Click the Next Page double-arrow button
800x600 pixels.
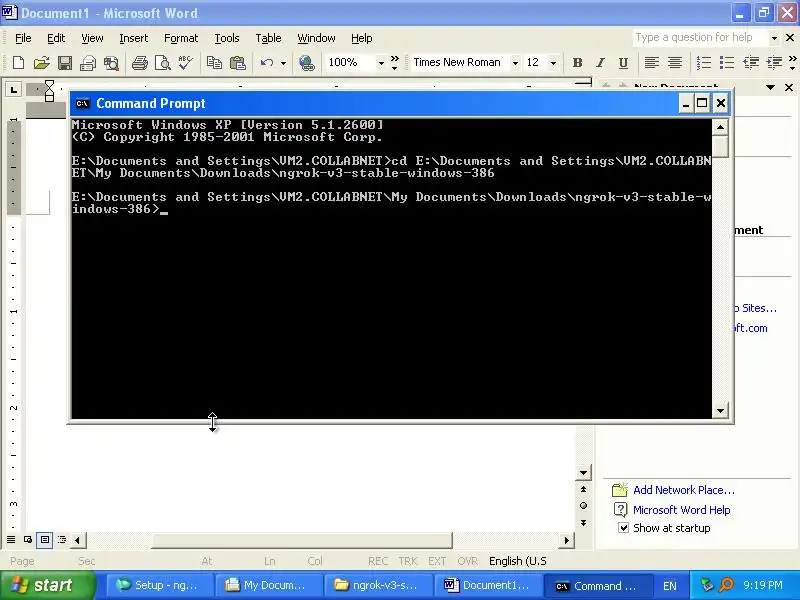coord(583,523)
